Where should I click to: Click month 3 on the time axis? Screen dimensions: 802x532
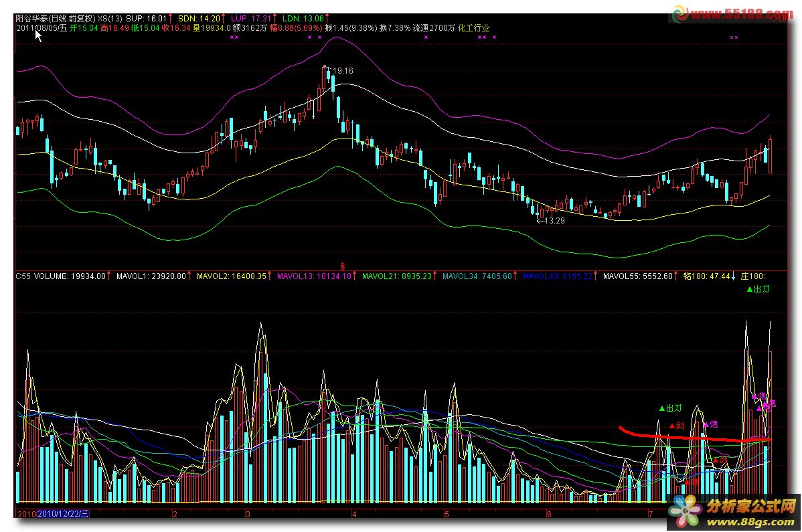248,514
